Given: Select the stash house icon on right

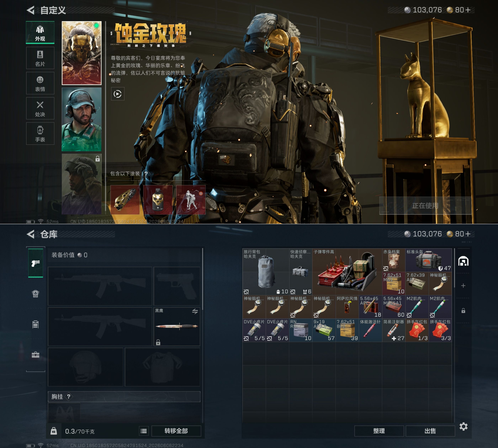Looking at the screenshot, I should [463, 261].
